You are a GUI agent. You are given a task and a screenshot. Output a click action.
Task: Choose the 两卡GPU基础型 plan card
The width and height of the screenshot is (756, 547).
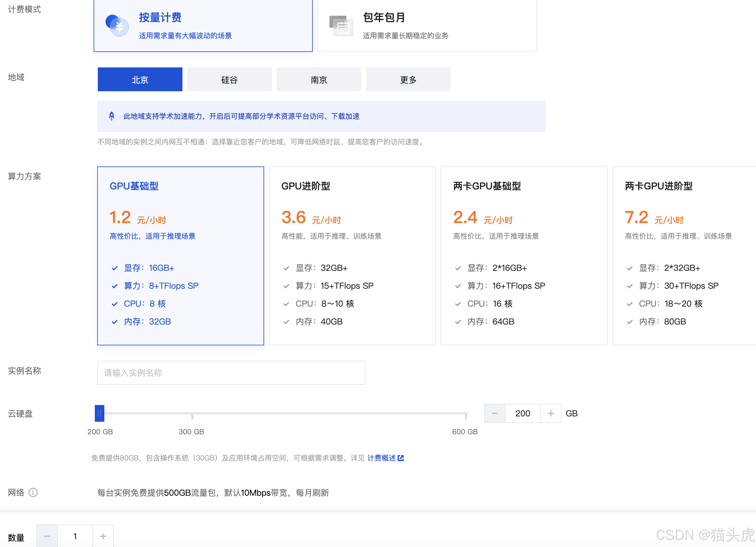[x=524, y=256]
